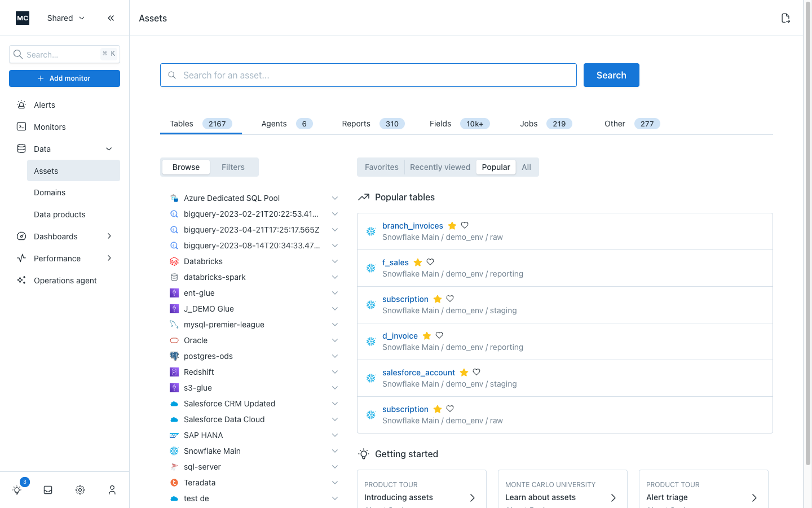Screen dimensions: 812x508
Task: Click the asset search input field
Action: click(368, 75)
